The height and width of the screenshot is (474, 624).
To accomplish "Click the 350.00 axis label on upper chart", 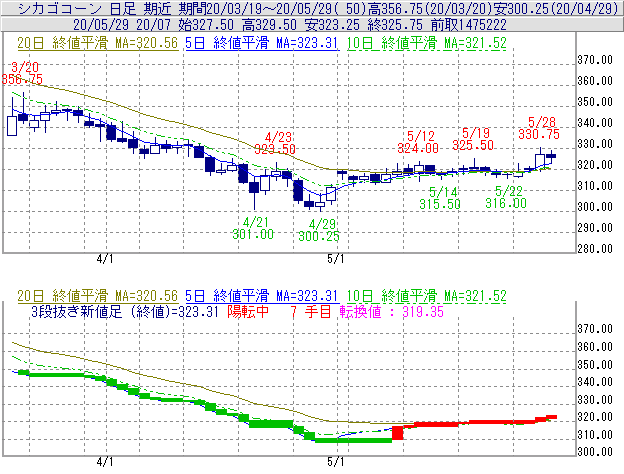I will [x=595, y=102].
